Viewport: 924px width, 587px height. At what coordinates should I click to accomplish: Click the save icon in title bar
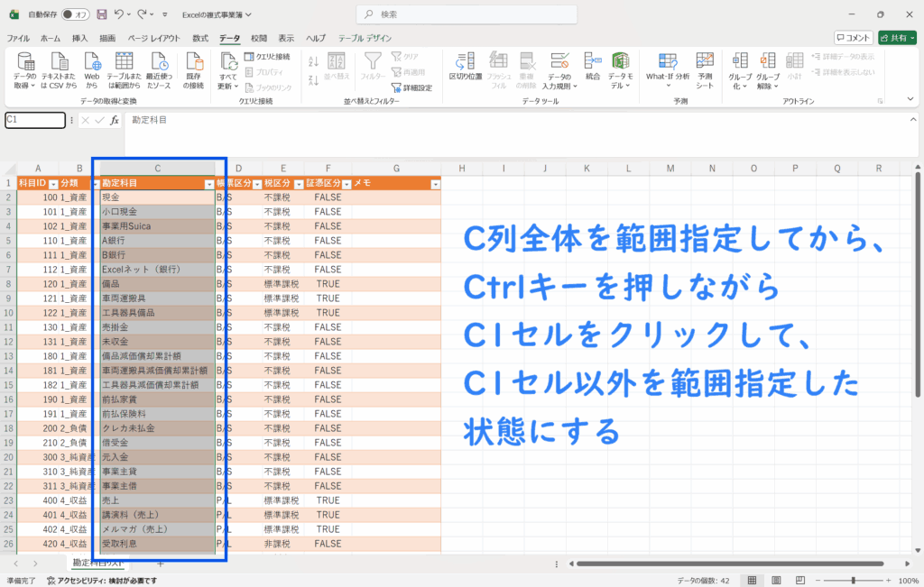click(x=101, y=14)
